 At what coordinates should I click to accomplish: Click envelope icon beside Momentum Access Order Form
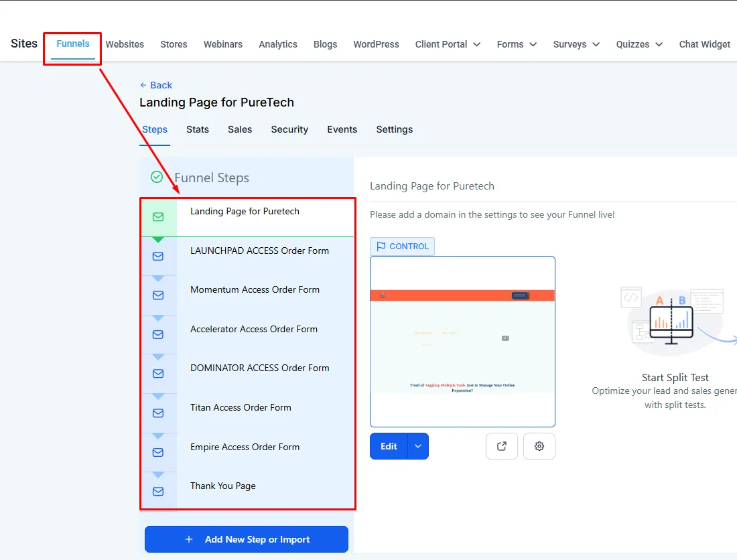point(158,295)
